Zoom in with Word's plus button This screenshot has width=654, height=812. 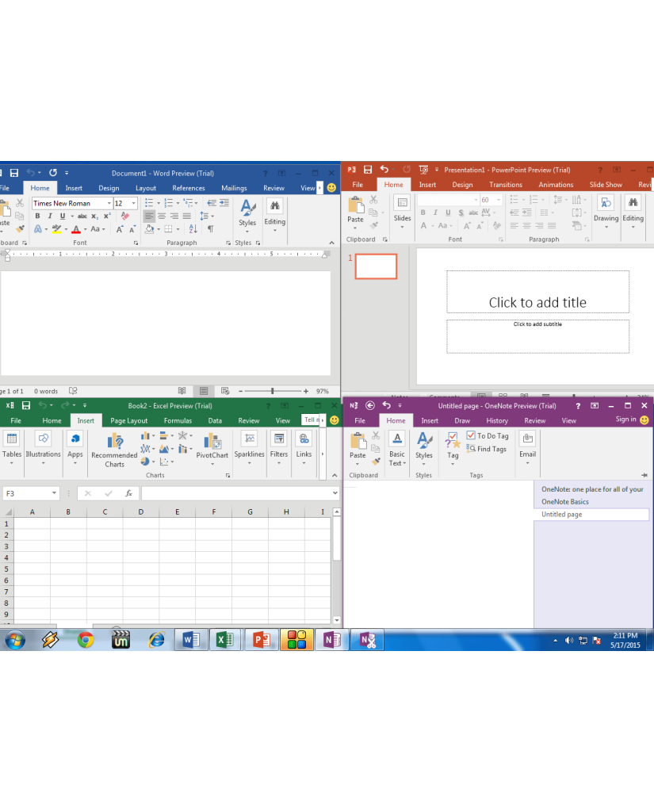tap(306, 391)
